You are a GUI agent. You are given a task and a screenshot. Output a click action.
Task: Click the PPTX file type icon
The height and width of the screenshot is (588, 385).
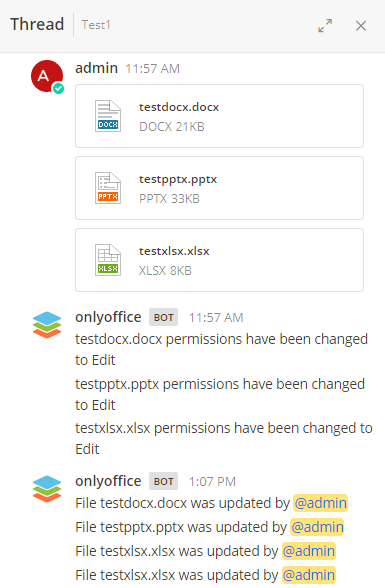pos(108,188)
